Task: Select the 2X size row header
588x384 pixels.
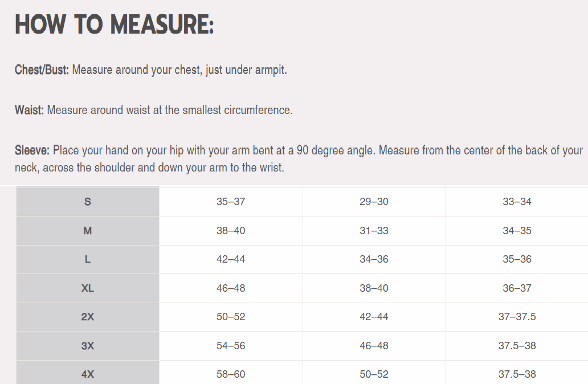Action: (88, 317)
